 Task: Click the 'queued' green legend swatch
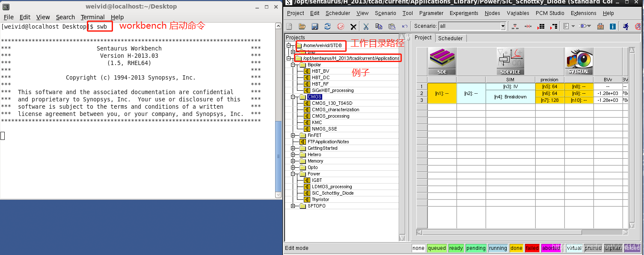click(437, 248)
